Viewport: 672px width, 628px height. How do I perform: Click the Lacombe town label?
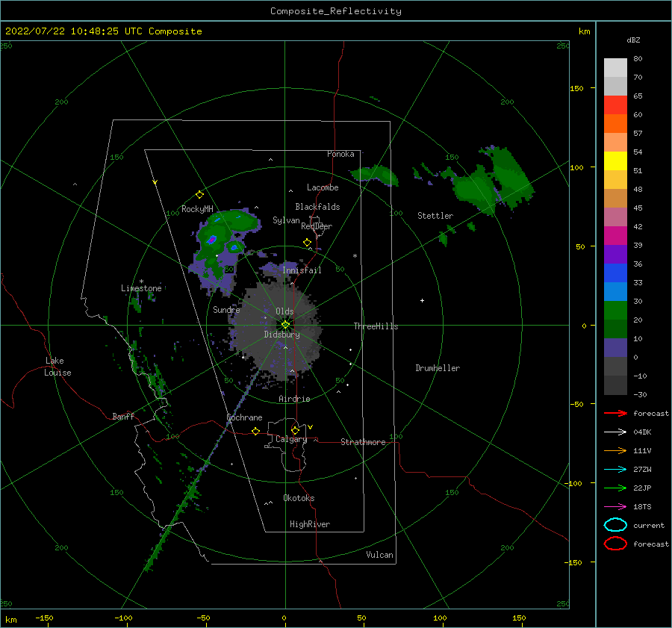click(323, 187)
